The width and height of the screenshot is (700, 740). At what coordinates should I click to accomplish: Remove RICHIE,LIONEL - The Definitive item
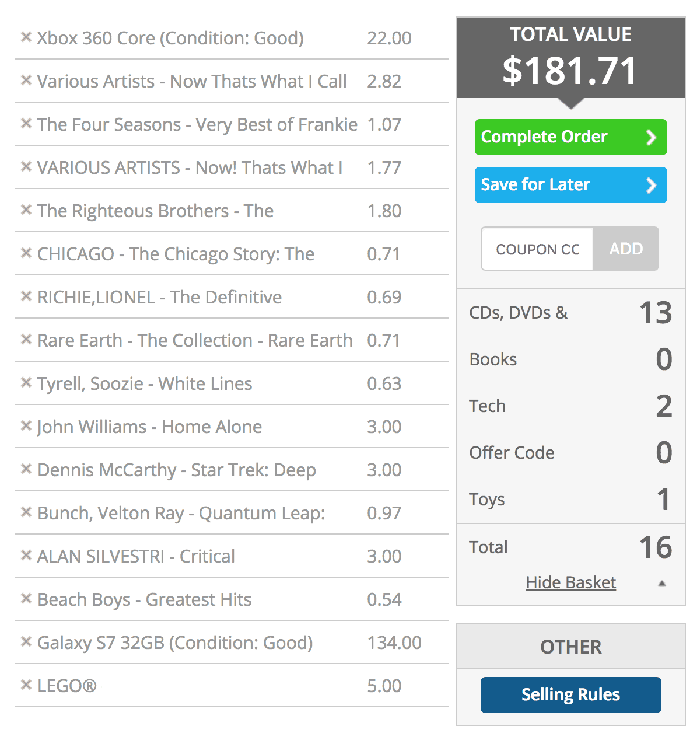(26, 296)
